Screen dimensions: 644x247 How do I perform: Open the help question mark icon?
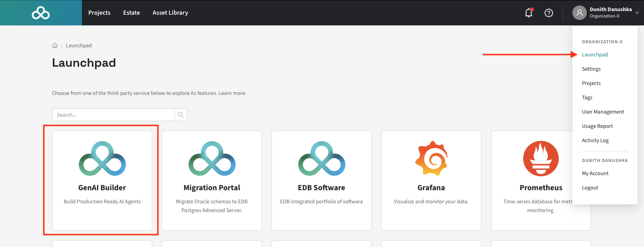pos(549,13)
